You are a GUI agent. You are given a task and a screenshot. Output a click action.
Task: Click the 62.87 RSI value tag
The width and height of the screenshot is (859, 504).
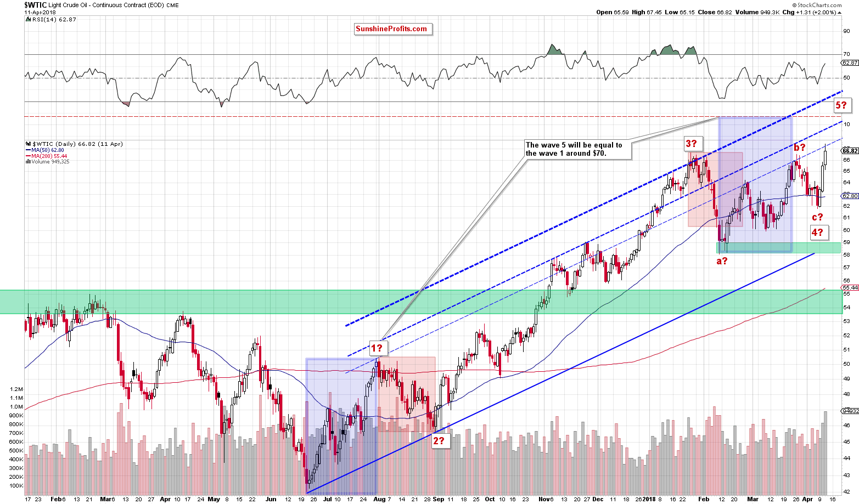point(850,63)
